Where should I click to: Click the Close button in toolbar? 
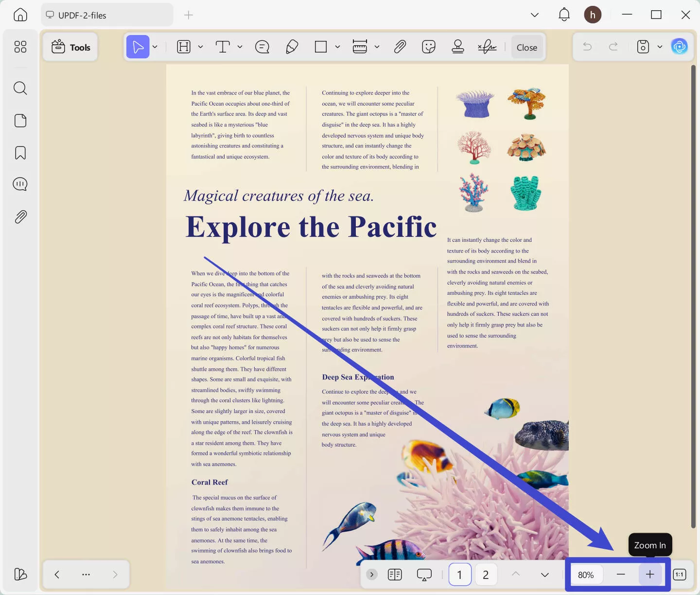(x=526, y=47)
